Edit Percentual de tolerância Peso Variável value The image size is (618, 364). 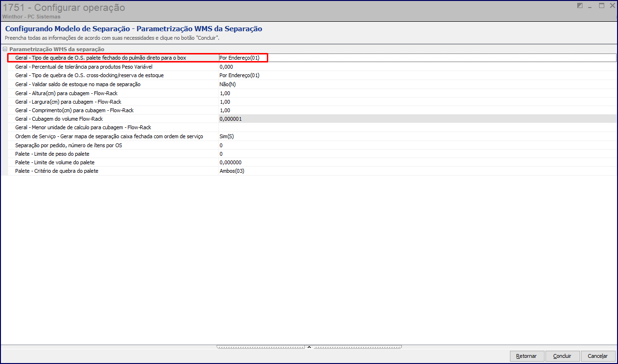(x=418, y=67)
